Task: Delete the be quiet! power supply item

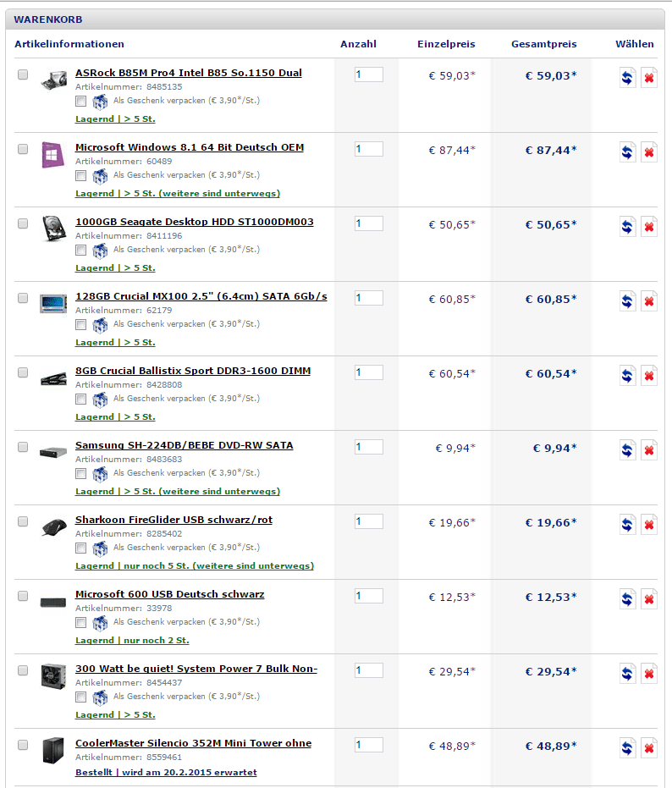Action: tap(649, 674)
